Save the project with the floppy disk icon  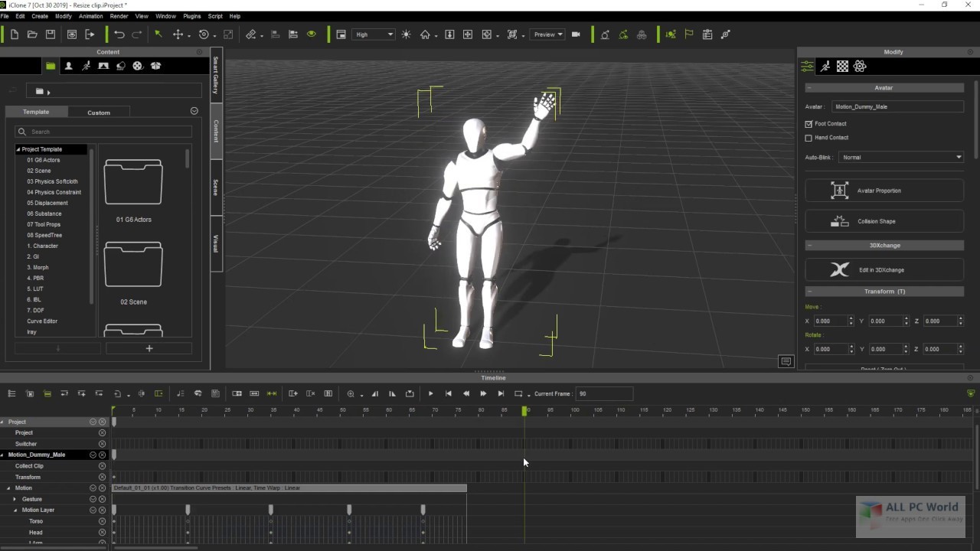click(51, 34)
